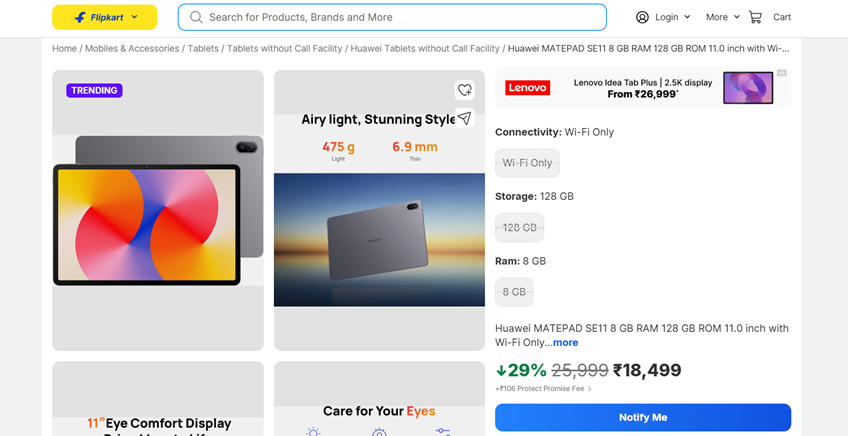Select the Wi-Fi Only connectivity option
The width and height of the screenshot is (848, 436).
(x=527, y=163)
